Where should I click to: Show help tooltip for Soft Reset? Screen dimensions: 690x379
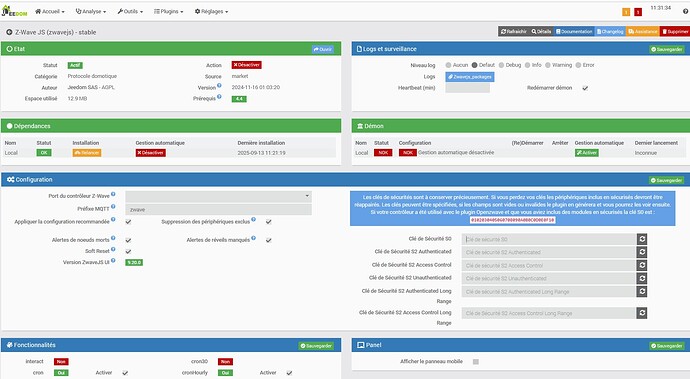click(113, 249)
